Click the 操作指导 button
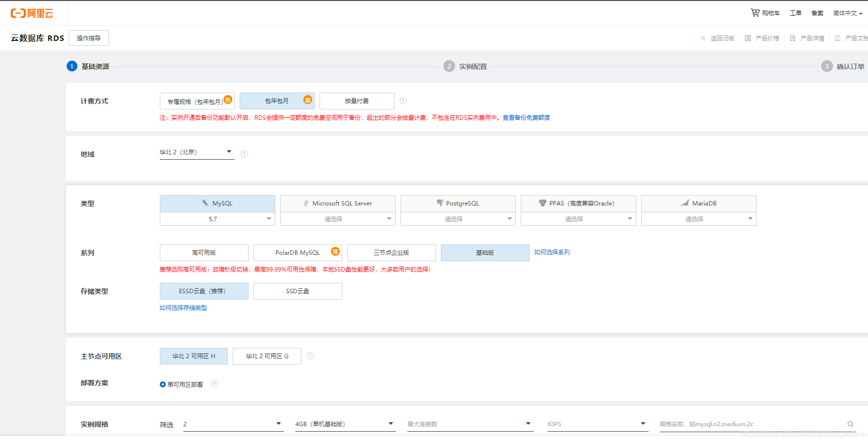This screenshot has height=443, width=868. click(89, 38)
